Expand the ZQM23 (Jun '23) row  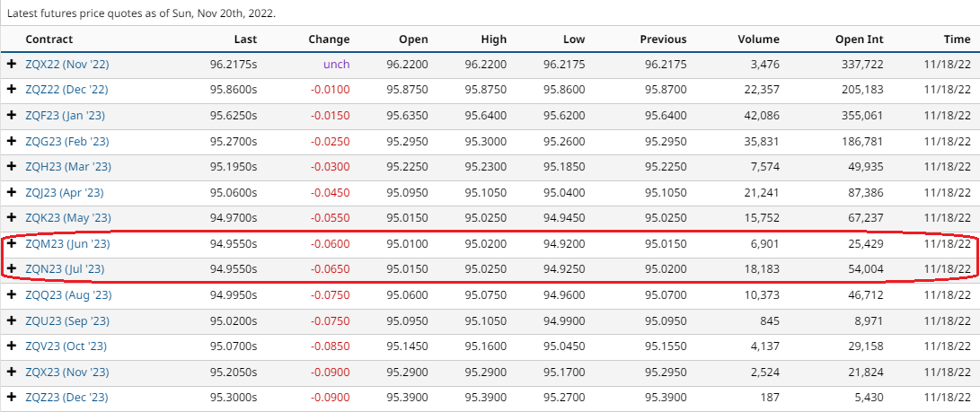coord(12,244)
